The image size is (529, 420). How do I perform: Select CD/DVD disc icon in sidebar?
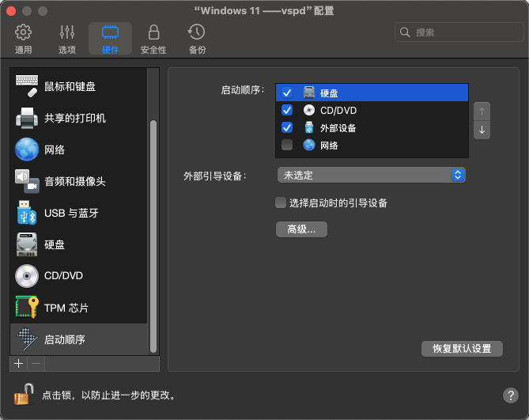(27, 276)
